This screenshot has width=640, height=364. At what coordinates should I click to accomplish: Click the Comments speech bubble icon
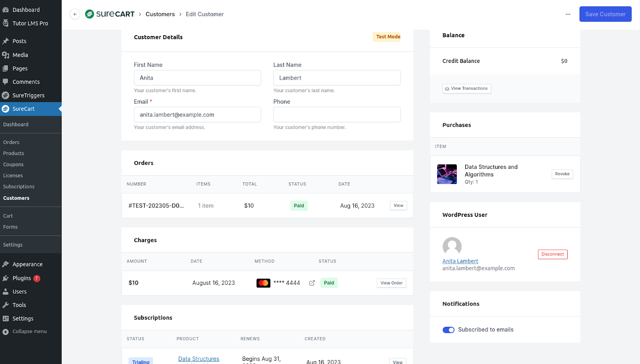[6, 82]
